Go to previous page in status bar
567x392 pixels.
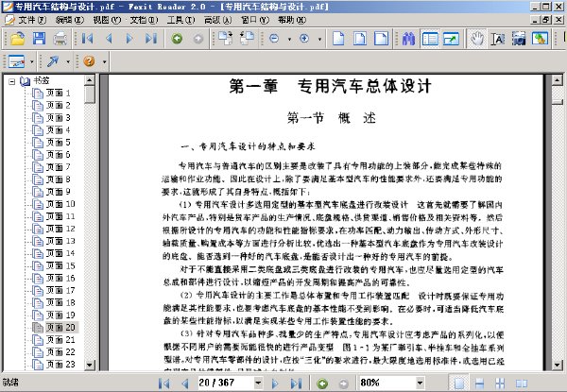coord(185,383)
